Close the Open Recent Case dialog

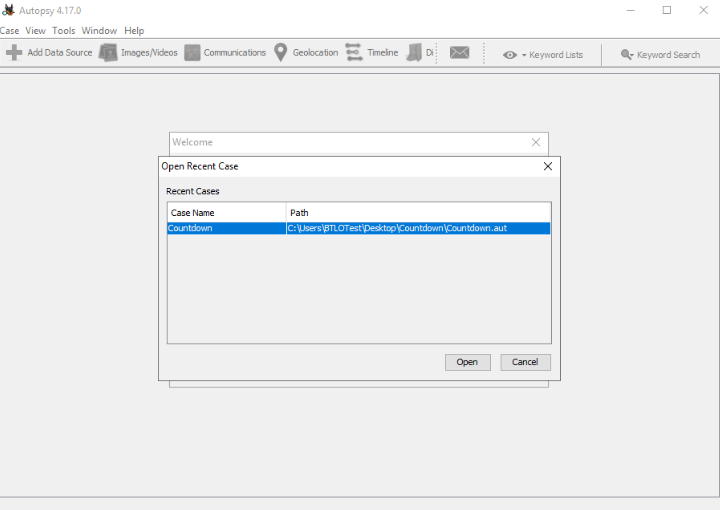[548, 166]
